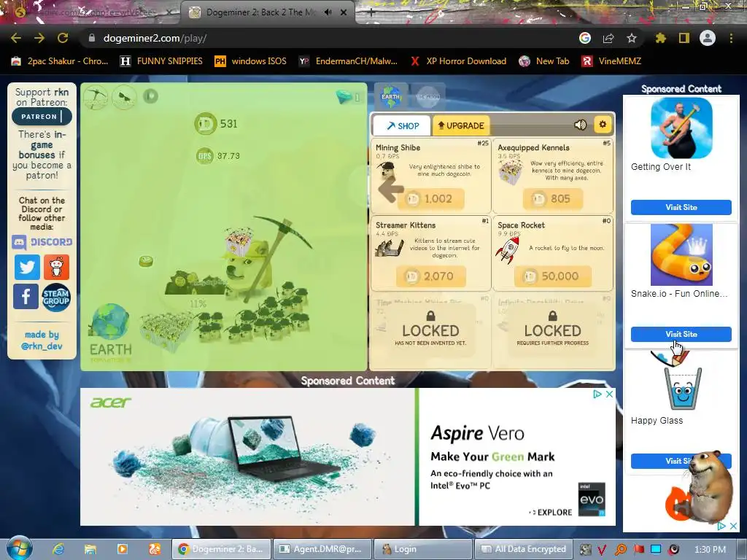
Task: Toggle the browser side panel icon
Action: coord(684,38)
